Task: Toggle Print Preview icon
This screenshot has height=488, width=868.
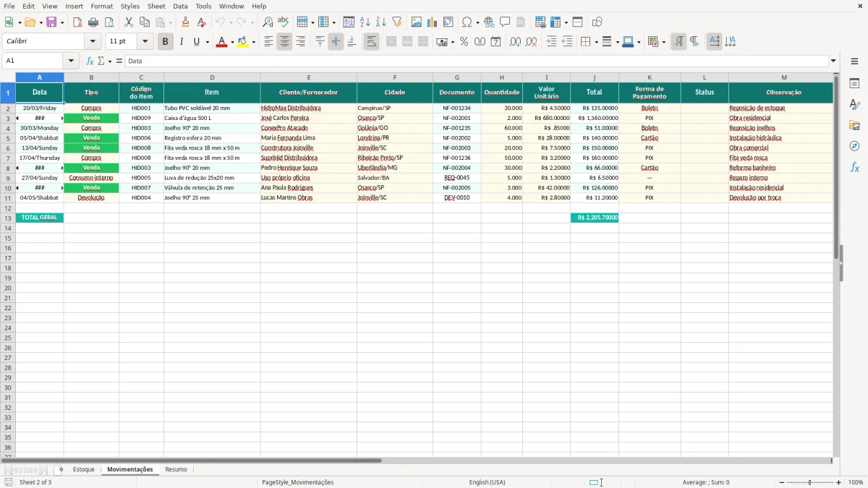Action: [109, 22]
